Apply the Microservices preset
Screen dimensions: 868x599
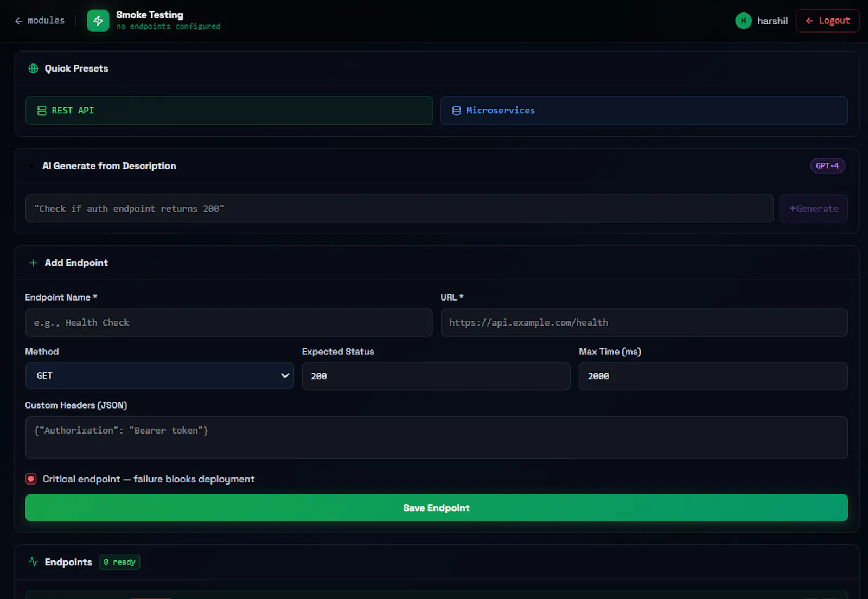coord(644,111)
